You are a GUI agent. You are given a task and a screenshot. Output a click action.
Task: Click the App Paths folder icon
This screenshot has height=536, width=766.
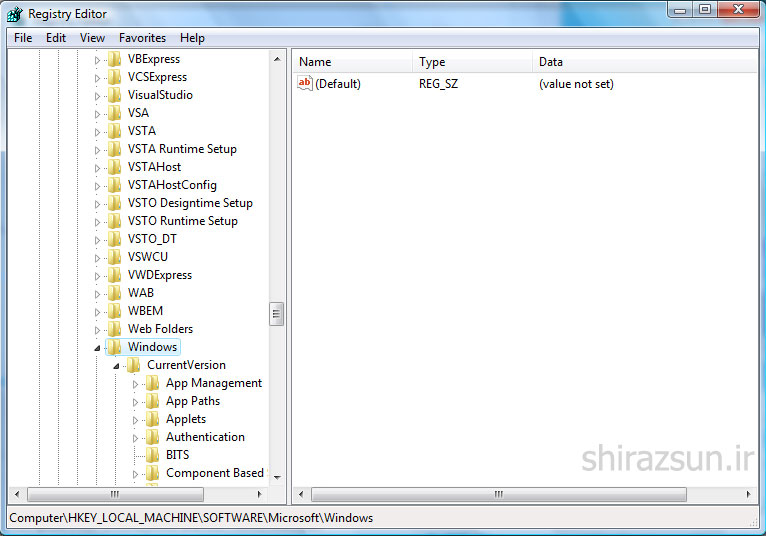pyautogui.click(x=153, y=401)
